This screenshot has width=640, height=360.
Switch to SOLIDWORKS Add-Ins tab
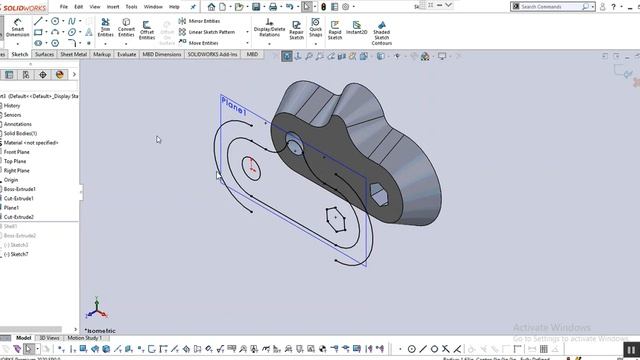coord(212,54)
